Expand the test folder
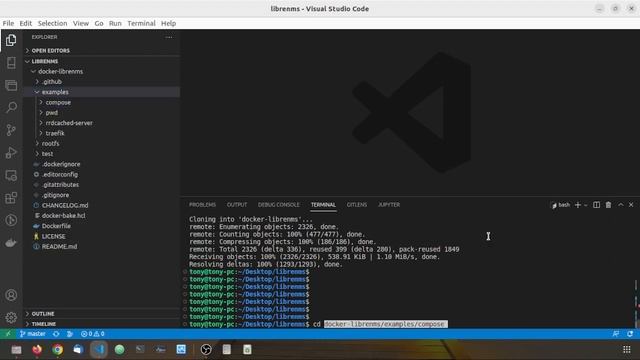Screen dimensions: 640x360 47,154
